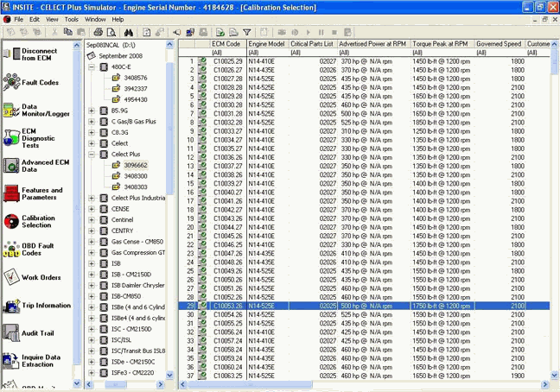Sort by the Governed Speed header

click(500, 44)
